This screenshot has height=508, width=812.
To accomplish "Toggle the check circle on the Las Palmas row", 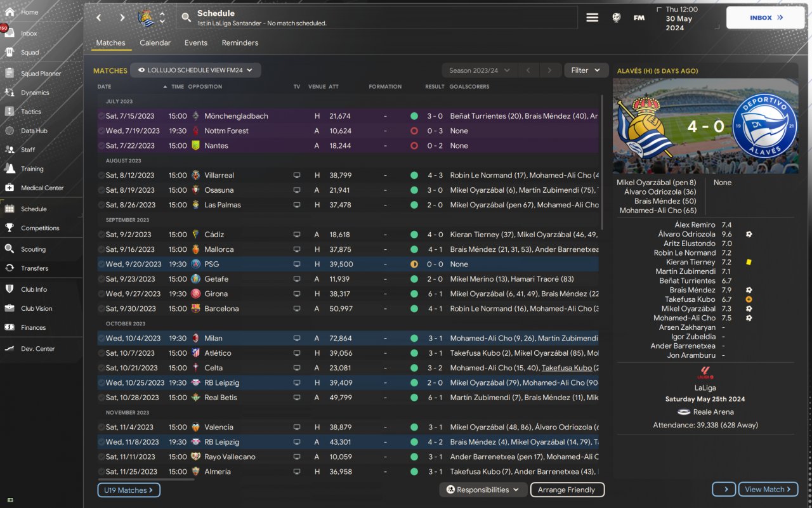I will (101, 205).
